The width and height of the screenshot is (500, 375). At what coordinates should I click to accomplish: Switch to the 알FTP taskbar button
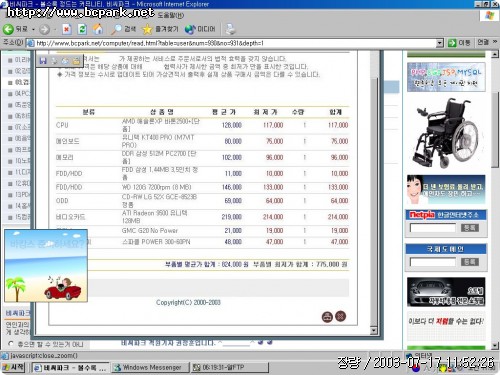[229, 368]
